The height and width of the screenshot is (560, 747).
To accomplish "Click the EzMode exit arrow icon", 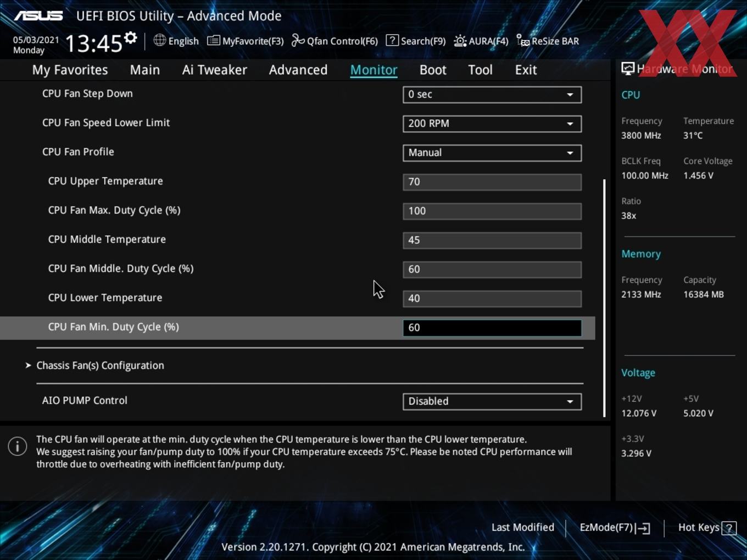I will click(x=643, y=528).
